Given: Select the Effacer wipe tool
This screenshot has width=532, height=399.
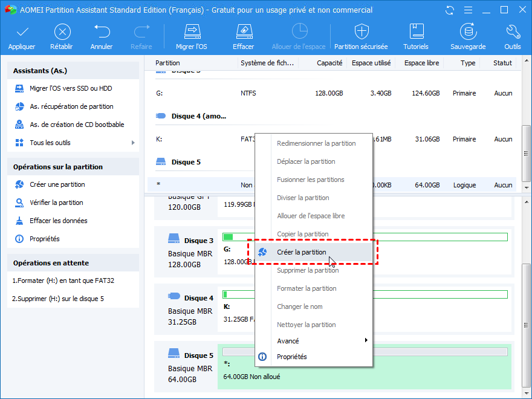Looking at the screenshot, I should coord(243,33).
